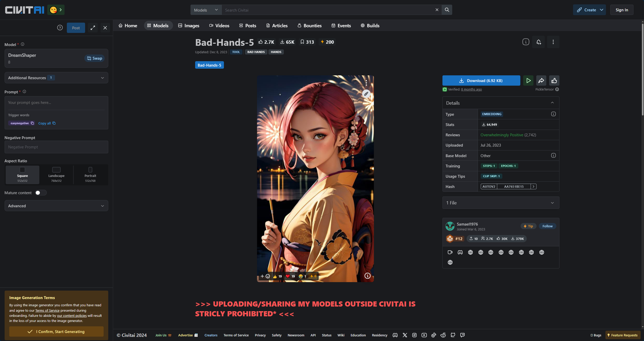Expand the 1 File section
644x341 pixels.
[x=500, y=203]
